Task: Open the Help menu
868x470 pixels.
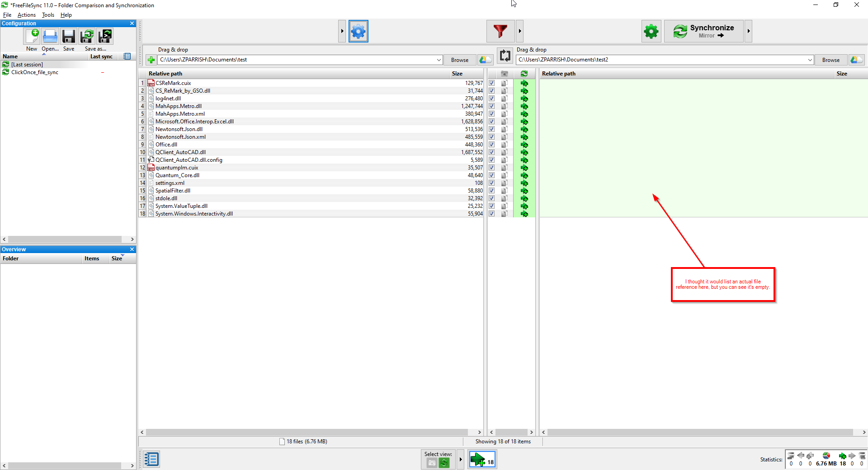Action: click(x=66, y=15)
